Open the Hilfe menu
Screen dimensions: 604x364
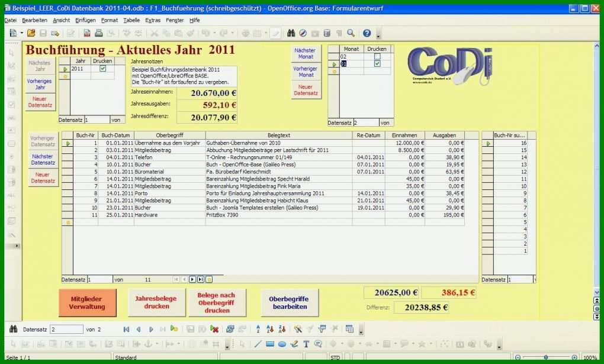(x=195, y=20)
